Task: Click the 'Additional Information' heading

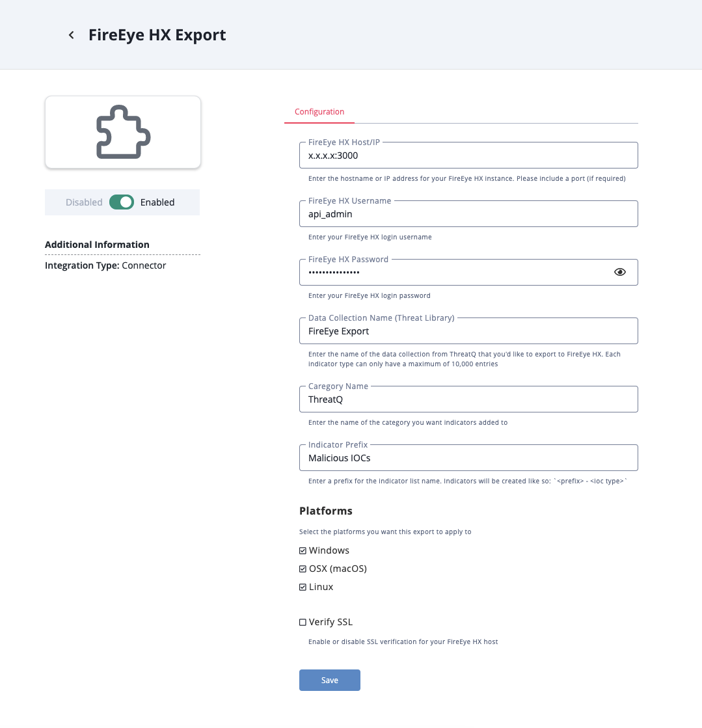Action: coord(97,245)
